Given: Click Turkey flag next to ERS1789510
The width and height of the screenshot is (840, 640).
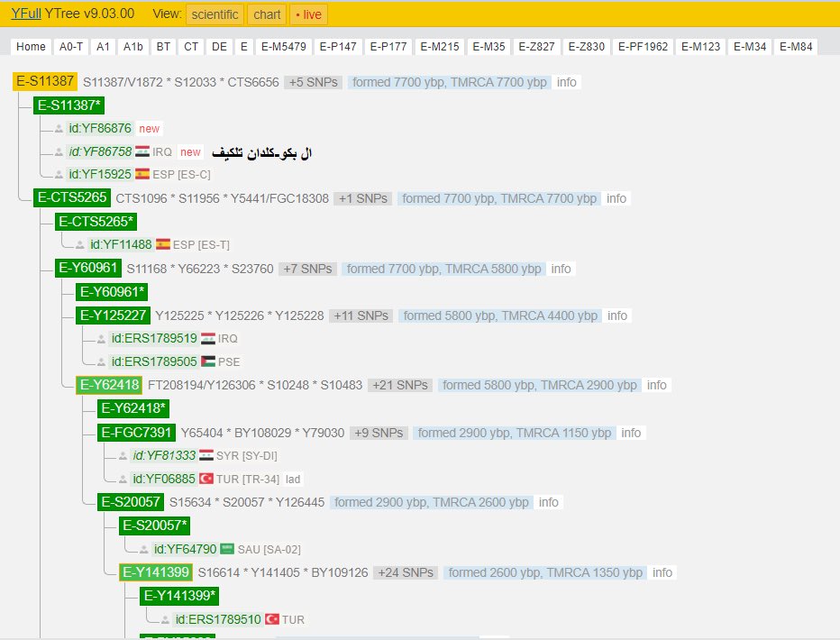Looking at the screenshot, I should 272,619.
